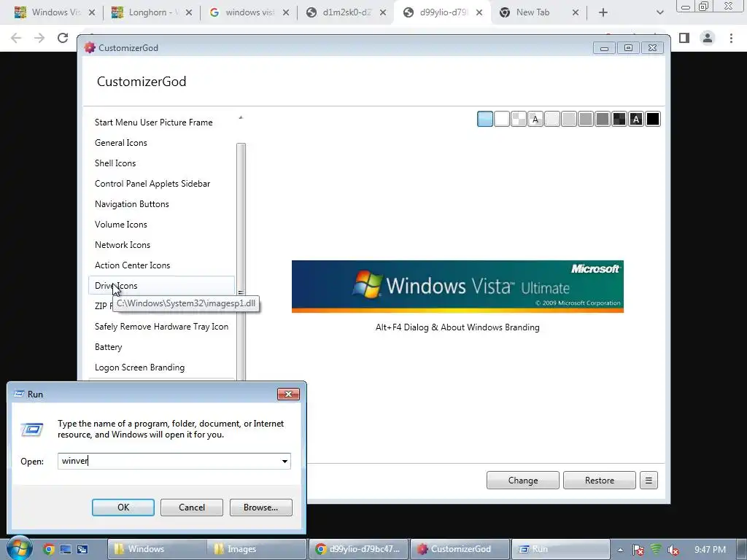
Task: Select the dark swatch with white letter A
Action: pyautogui.click(x=636, y=119)
